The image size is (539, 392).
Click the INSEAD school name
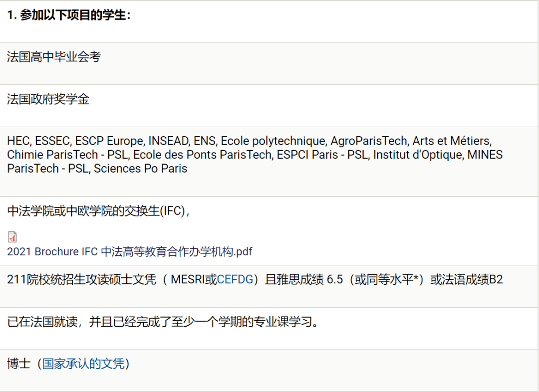coord(169,141)
